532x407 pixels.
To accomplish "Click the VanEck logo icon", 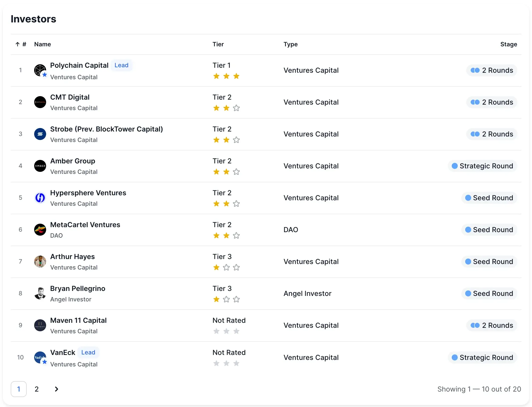I will (40, 357).
